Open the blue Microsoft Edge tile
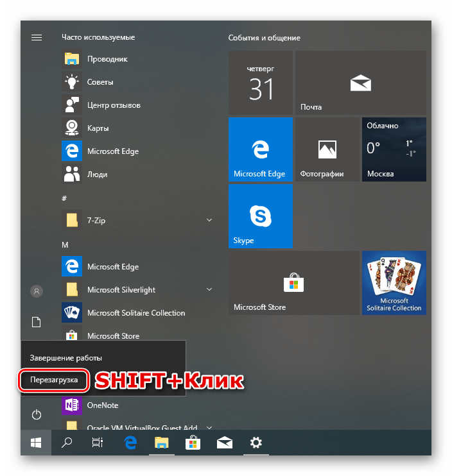Image resolution: width=452 pixels, height=476 pixels. (x=260, y=149)
